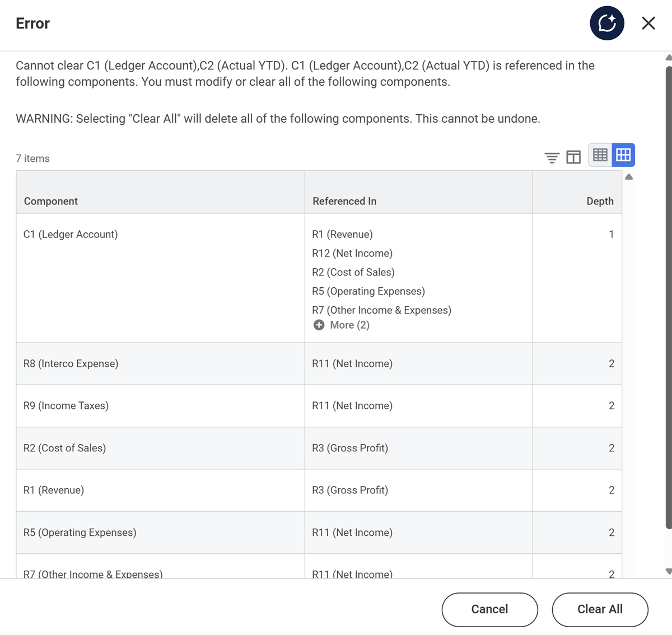This screenshot has width=672, height=635.
Task: Close the Error dialog
Action: point(648,23)
